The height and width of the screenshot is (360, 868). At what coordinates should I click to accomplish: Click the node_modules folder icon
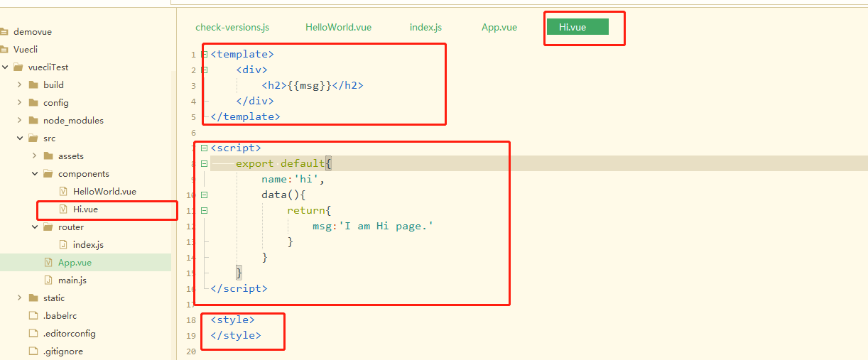[x=33, y=120]
